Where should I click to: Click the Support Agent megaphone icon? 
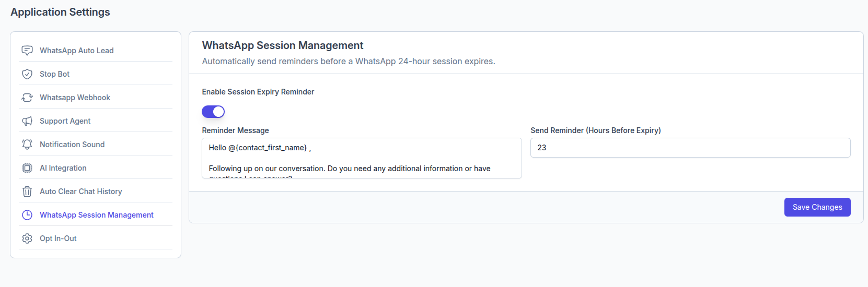[27, 121]
